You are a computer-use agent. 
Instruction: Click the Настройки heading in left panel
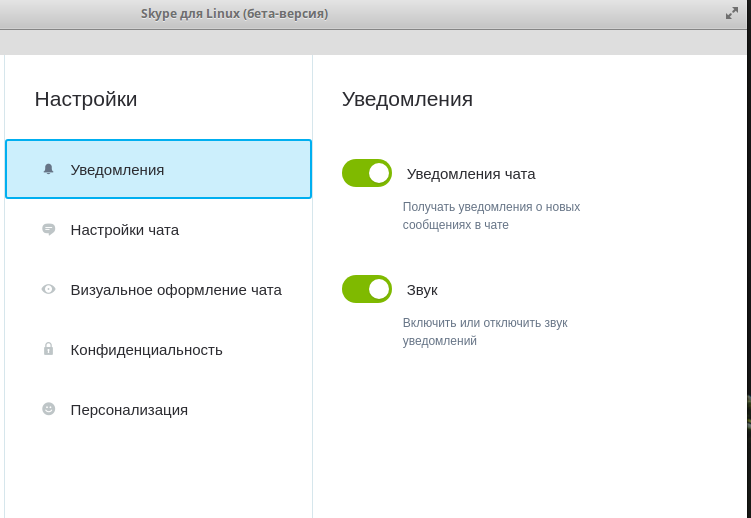pos(86,99)
